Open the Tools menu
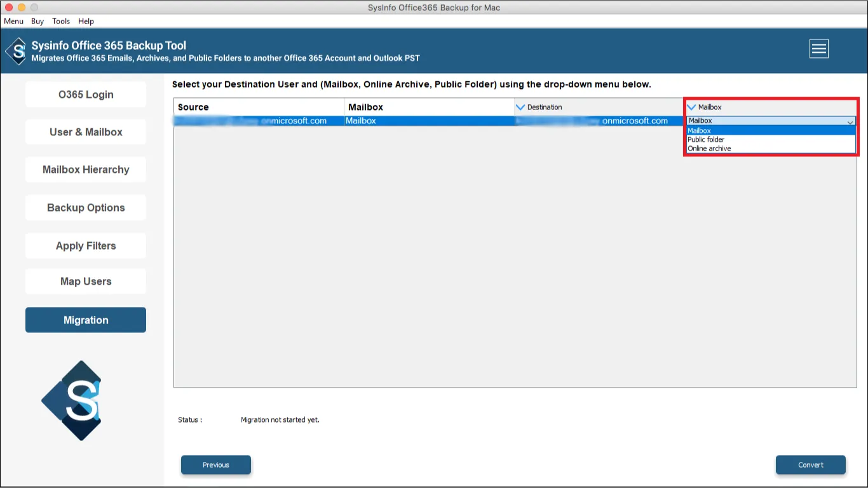868x488 pixels. click(x=61, y=21)
